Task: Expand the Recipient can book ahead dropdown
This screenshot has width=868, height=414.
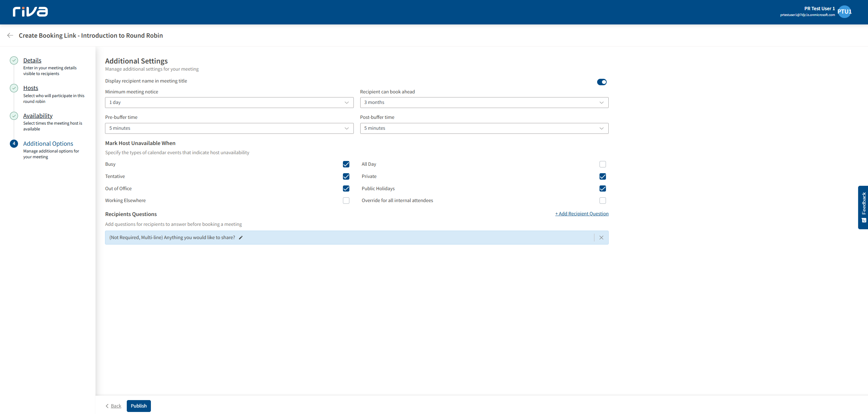Action: point(484,103)
